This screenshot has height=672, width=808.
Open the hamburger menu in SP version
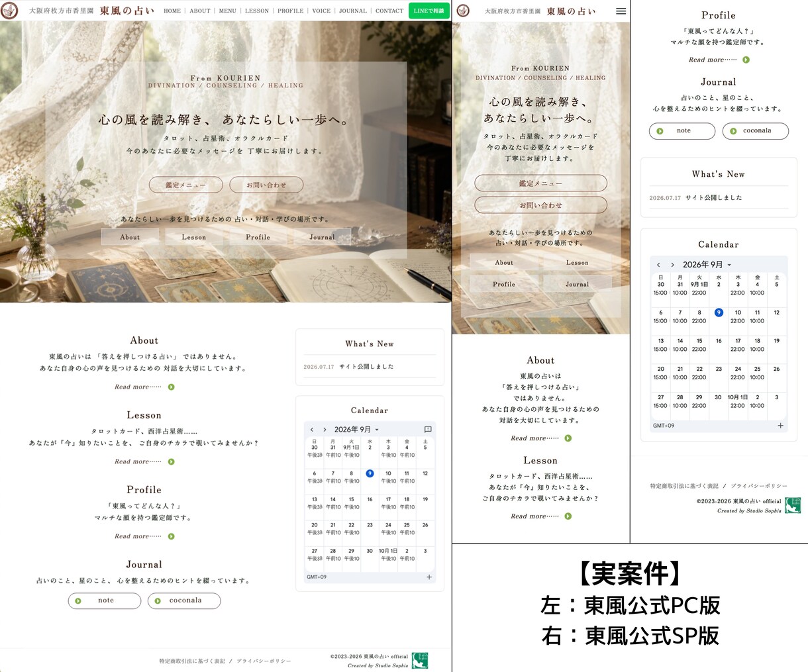(621, 11)
